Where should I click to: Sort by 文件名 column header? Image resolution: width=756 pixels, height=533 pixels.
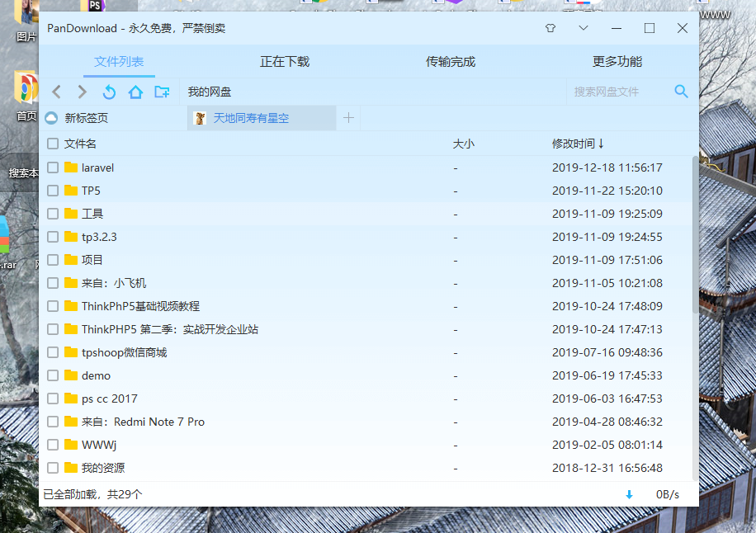(x=80, y=144)
